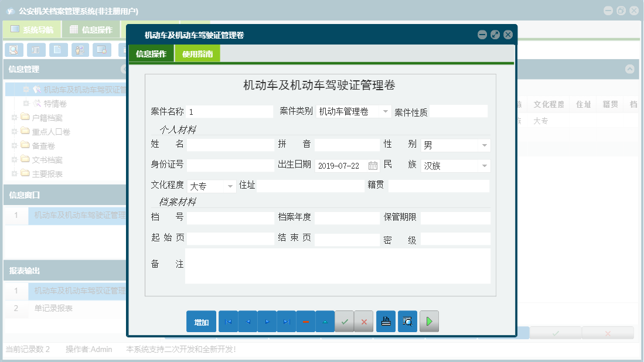644x362 pixels.
Task: Go to the previous record with left arrow icon
Action: point(247,321)
